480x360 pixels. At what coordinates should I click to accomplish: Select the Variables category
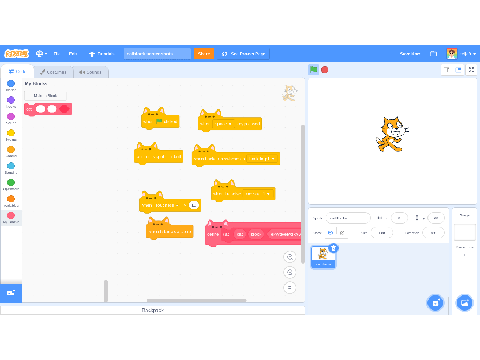[x=11, y=201]
